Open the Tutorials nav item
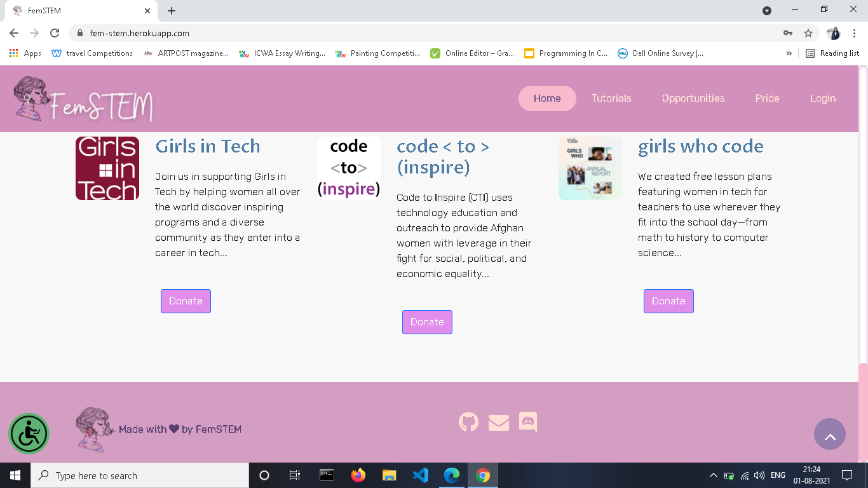The height and width of the screenshot is (488, 868). (611, 98)
